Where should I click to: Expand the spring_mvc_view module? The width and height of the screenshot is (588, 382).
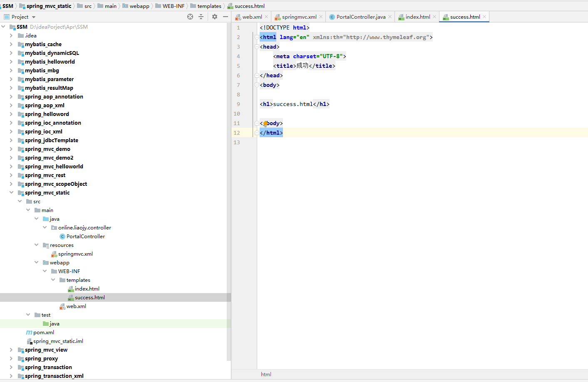pyautogui.click(x=11, y=350)
